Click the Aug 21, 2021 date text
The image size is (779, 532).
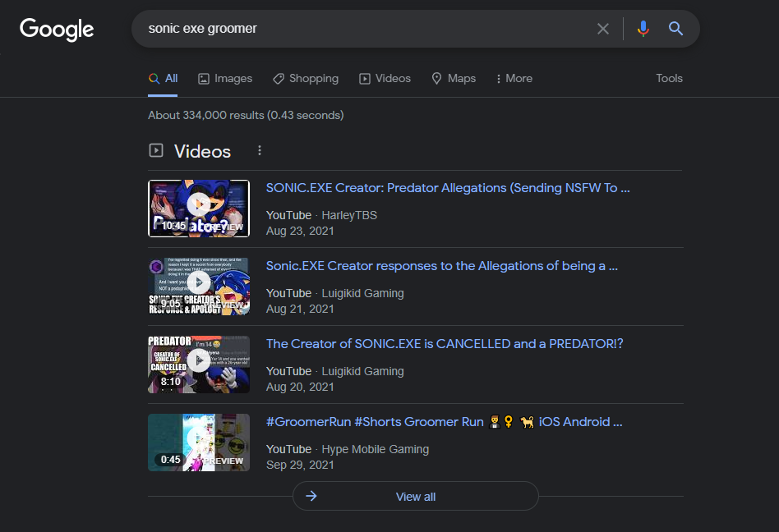tap(300, 310)
